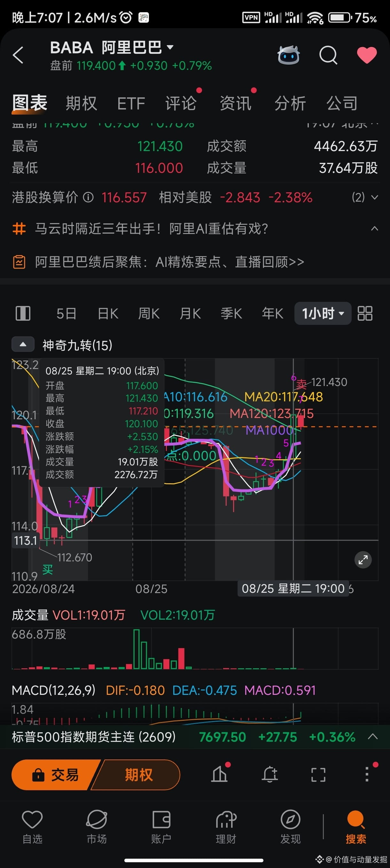This screenshot has height=868, width=390.
Task: Switch to the 资讯 tab
Action: 236,103
